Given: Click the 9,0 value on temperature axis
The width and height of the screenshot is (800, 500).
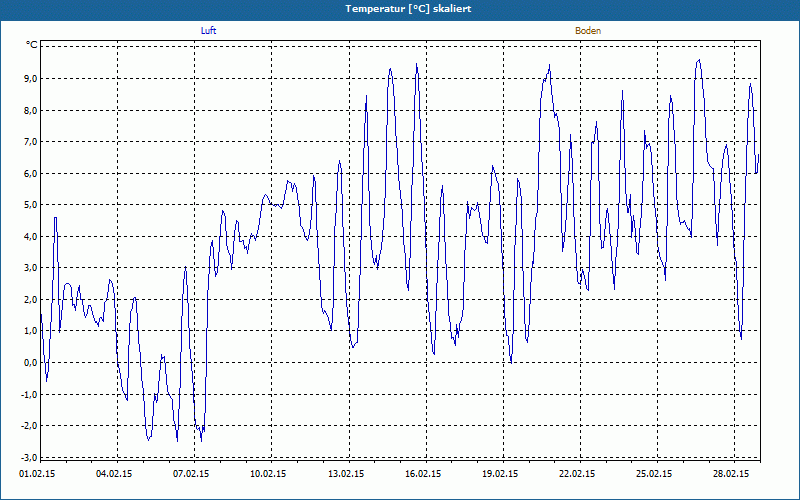Looking at the screenshot, I should tap(31, 79).
